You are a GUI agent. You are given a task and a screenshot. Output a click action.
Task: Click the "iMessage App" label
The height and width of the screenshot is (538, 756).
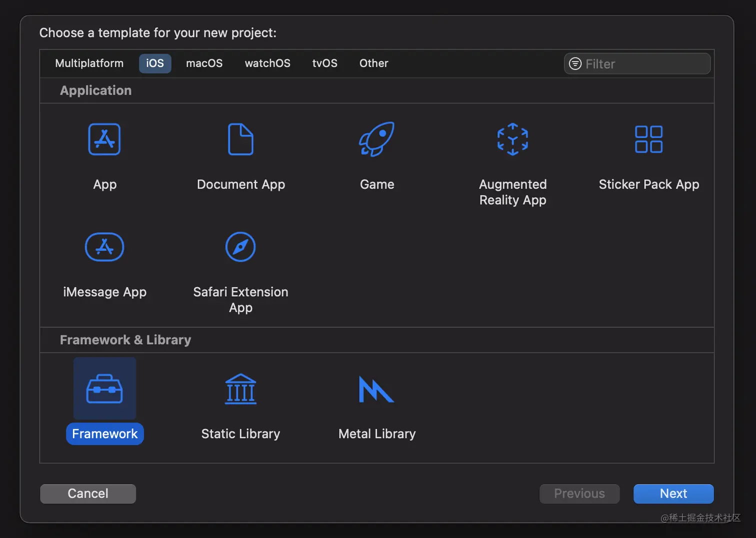[104, 292]
